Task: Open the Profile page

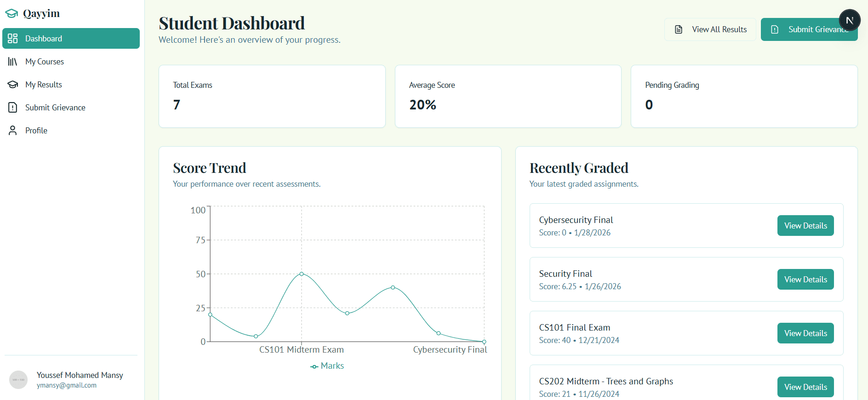Action: pos(71,130)
